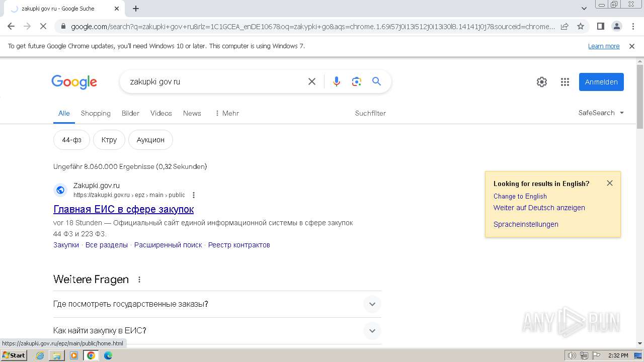The width and height of the screenshot is (644, 362).
Task: Open the Расширенный поиск sitelink
Action: [168, 245]
